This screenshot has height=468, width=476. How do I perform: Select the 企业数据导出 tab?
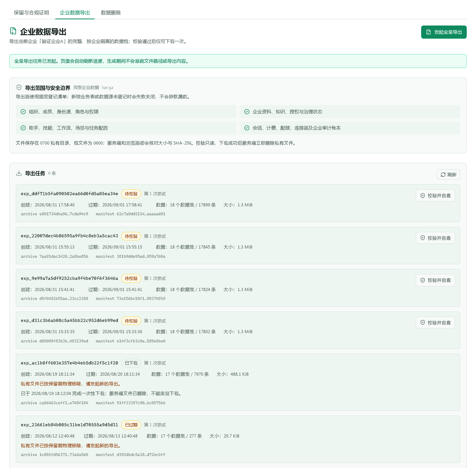click(75, 13)
